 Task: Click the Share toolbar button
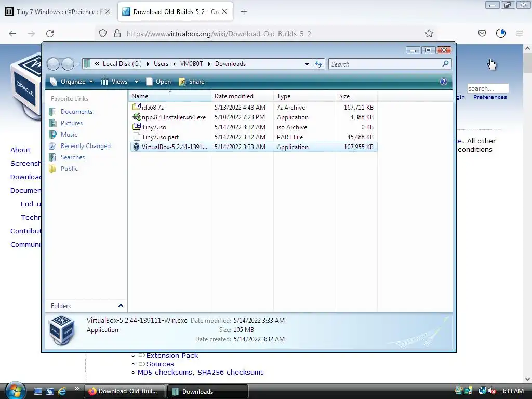(192, 82)
